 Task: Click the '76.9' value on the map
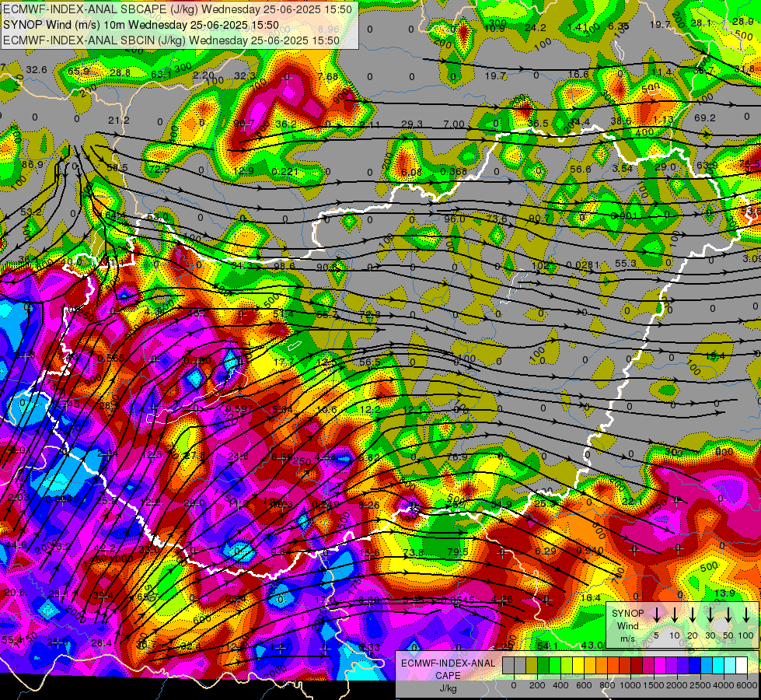pyautogui.click(x=457, y=457)
